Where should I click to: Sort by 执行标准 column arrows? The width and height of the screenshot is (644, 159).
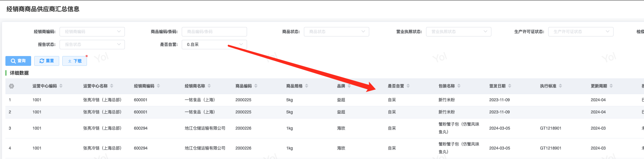click(560, 86)
